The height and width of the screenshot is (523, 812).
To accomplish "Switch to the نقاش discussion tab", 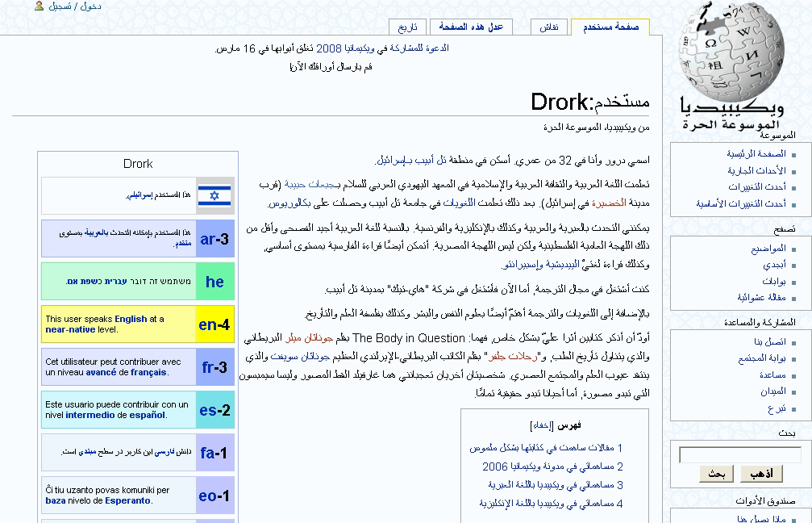I will [x=548, y=27].
